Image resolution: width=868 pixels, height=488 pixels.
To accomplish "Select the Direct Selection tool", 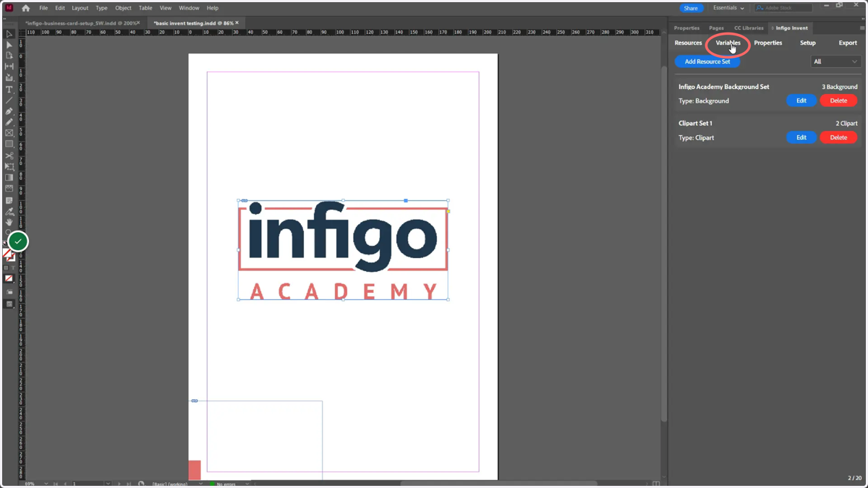I will [x=9, y=45].
